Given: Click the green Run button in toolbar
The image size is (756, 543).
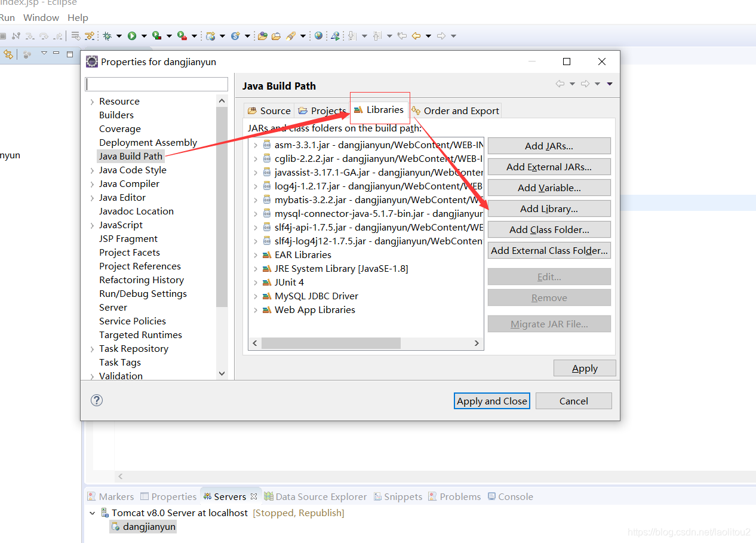Looking at the screenshot, I should (132, 36).
